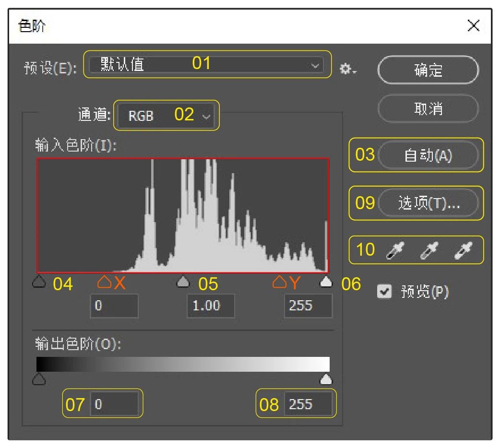Click the output shadow field 0
Image resolution: width=500 pixels, height=448 pixels.
(x=114, y=404)
